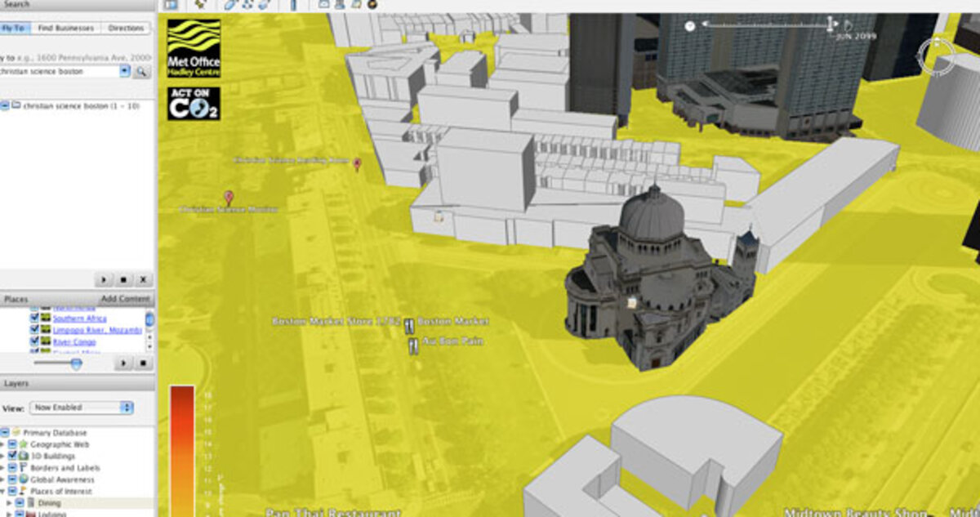Expand the Geographic Web layer
The width and height of the screenshot is (980, 517).
(2, 444)
